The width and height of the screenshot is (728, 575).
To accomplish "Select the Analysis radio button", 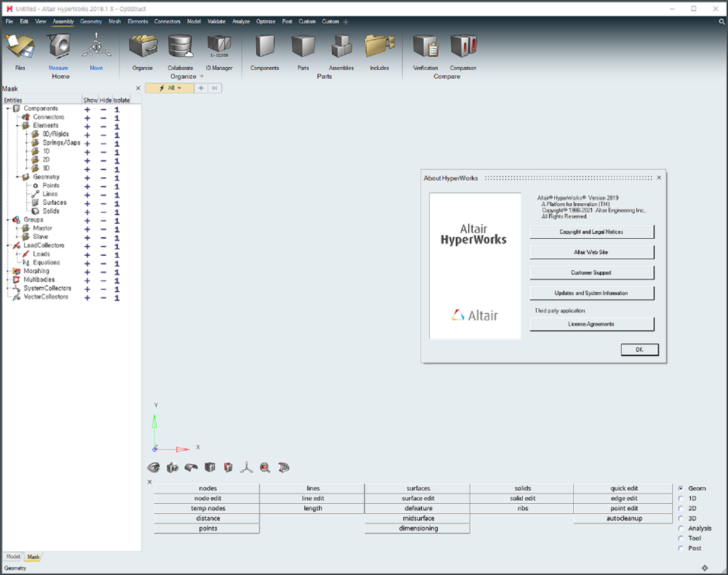I will [681, 528].
